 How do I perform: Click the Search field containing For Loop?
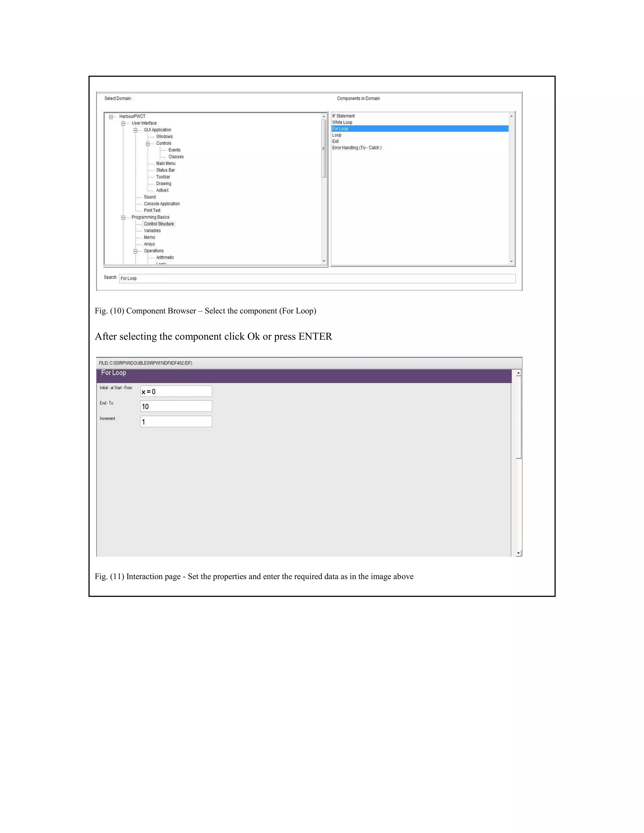click(317, 279)
